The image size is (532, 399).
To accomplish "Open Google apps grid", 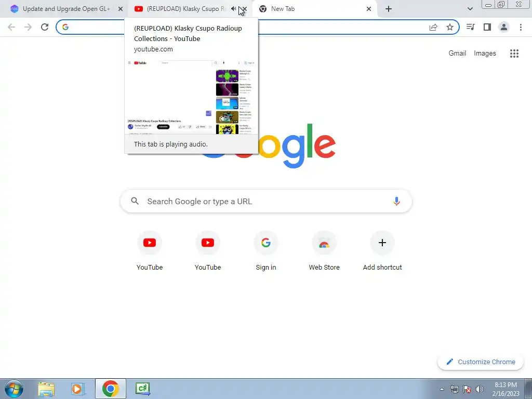I will tap(514, 54).
